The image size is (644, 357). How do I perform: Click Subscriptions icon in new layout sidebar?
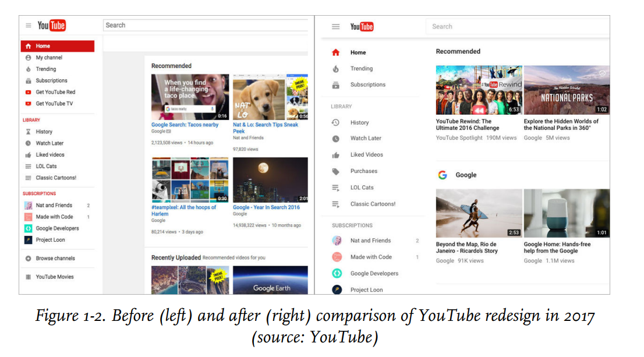pos(335,85)
